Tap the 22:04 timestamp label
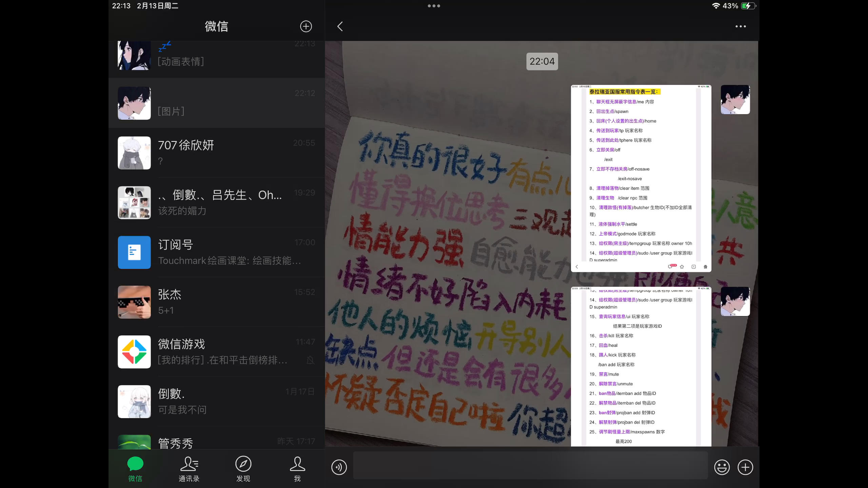The height and width of the screenshot is (488, 868). pyautogui.click(x=542, y=61)
